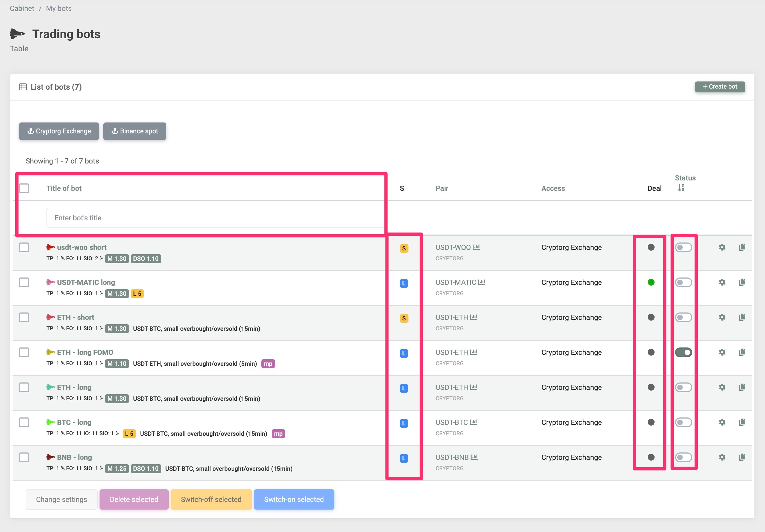
Task: Click Change settings button
Action: pos(62,499)
